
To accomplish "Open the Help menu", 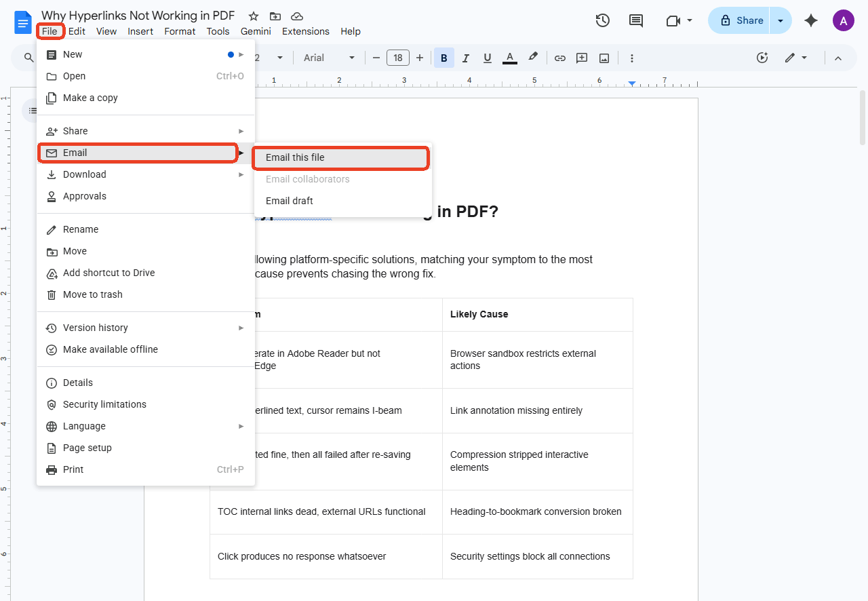I will (x=351, y=31).
